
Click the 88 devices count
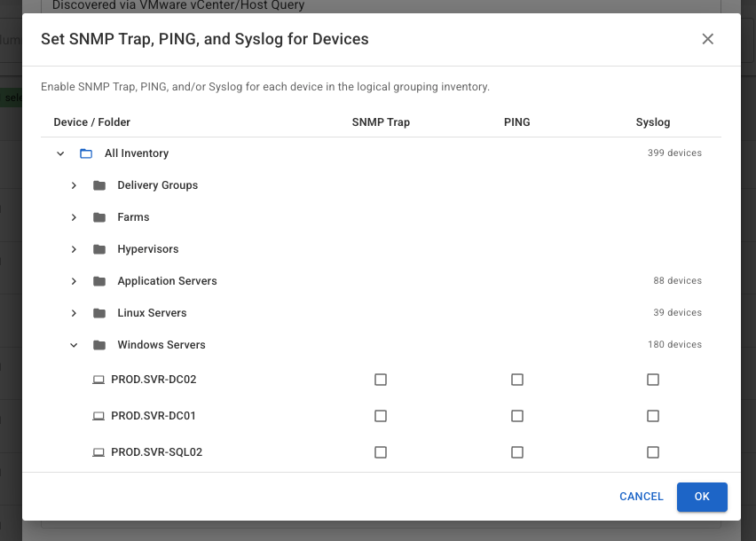pyautogui.click(x=677, y=280)
